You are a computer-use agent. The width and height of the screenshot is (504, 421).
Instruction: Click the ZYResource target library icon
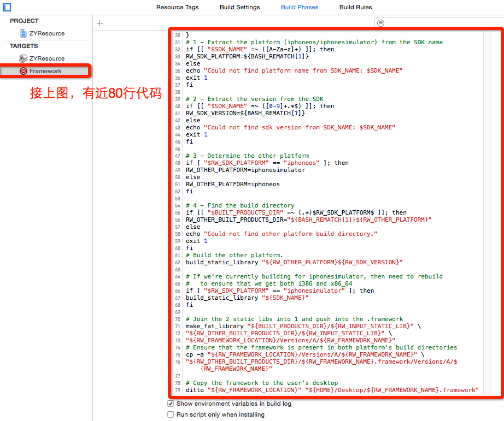[x=23, y=58]
